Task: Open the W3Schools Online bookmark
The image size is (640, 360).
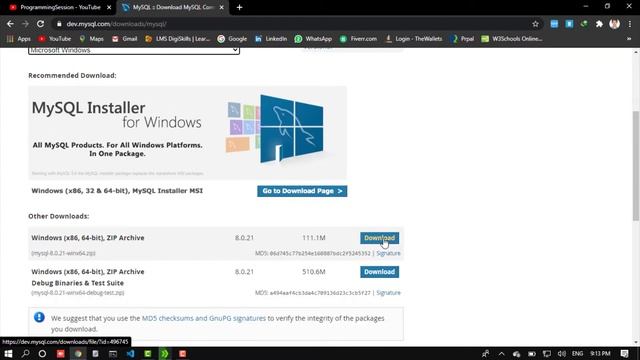Action: (512, 39)
